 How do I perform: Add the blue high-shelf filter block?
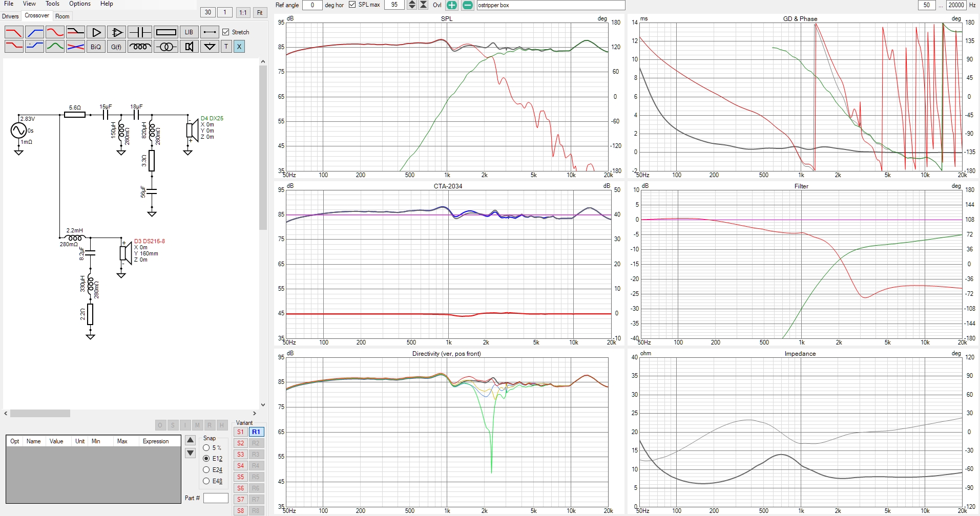point(34,47)
